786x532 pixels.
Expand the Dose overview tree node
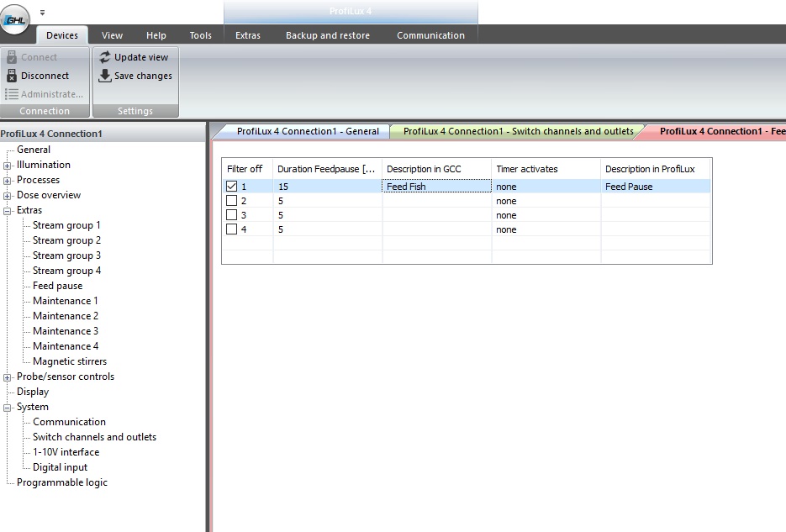[7, 196]
